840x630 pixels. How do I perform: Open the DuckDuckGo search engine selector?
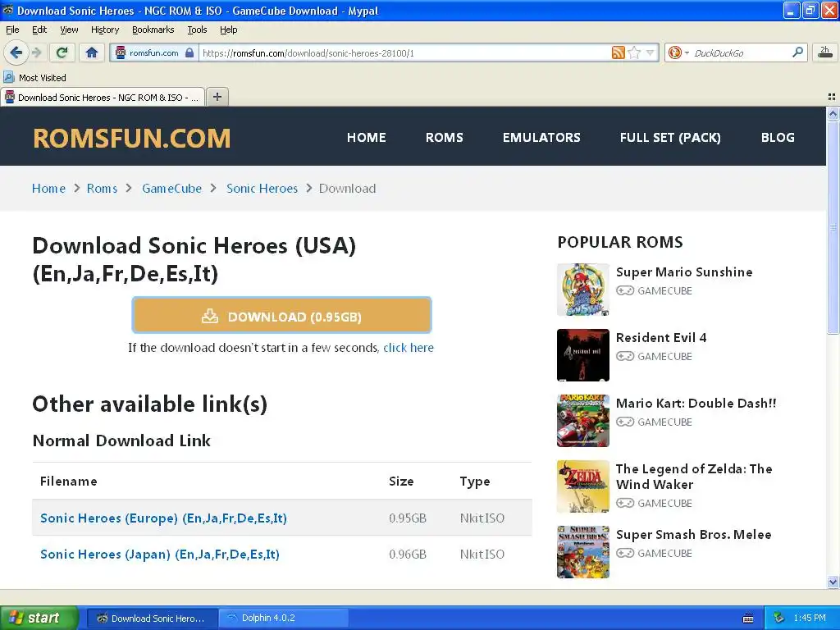pos(678,52)
